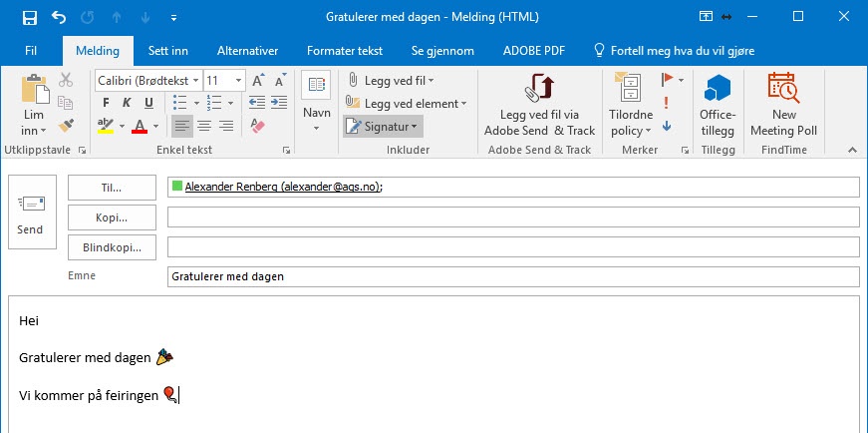
Task: Click the Format Painter brush icon
Action: tap(66, 126)
